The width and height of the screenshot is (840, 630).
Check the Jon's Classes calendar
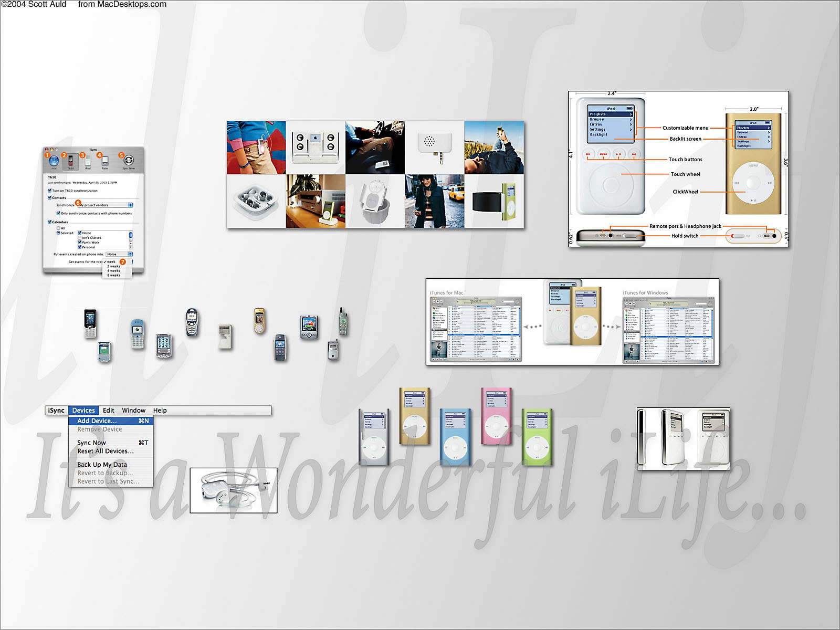pos(80,237)
